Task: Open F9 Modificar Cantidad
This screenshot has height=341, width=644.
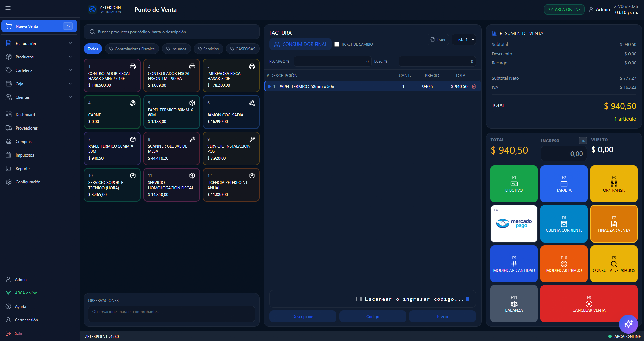Action: point(514,264)
